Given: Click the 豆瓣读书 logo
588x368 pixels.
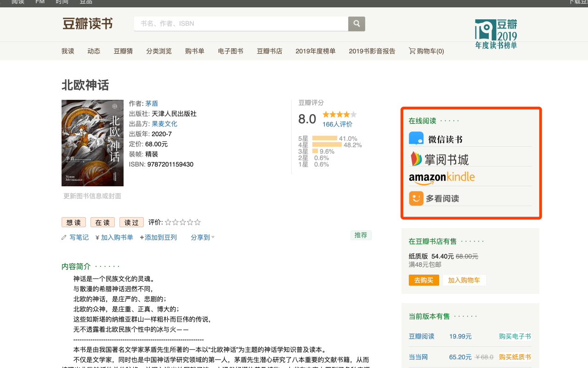Looking at the screenshot, I should (x=88, y=23).
